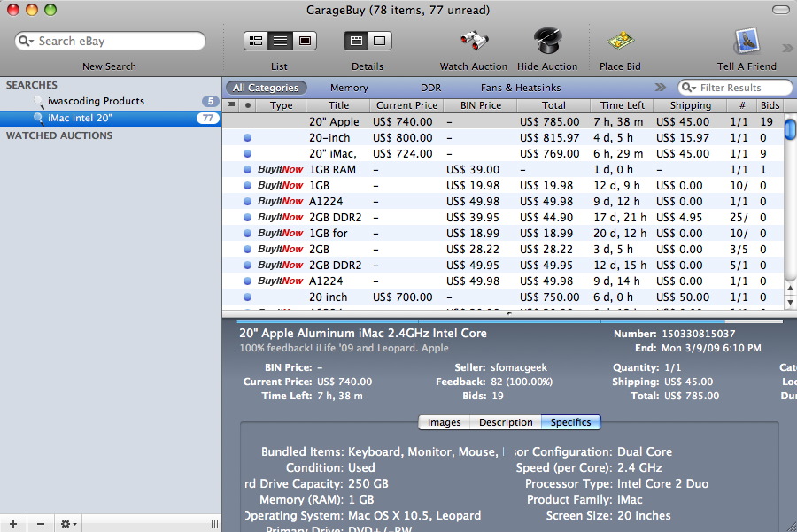Select the All Categories filter

[266, 88]
